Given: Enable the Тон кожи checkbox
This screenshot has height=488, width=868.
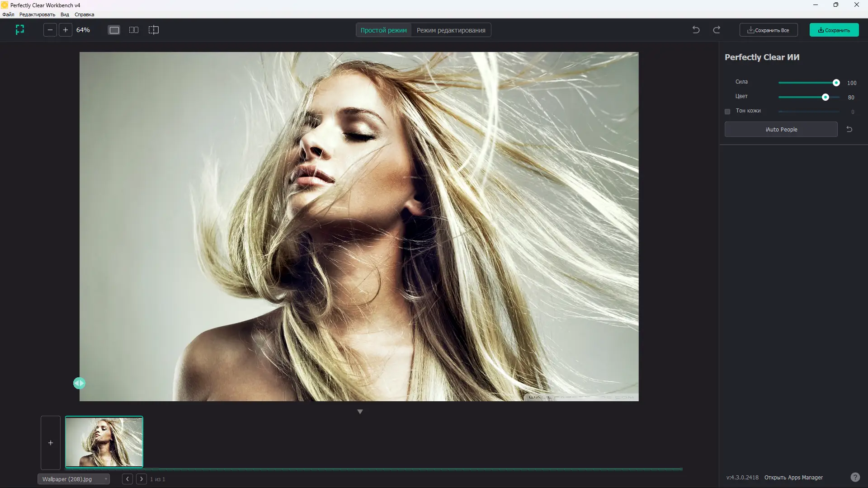Looking at the screenshot, I should [x=727, y=112].
